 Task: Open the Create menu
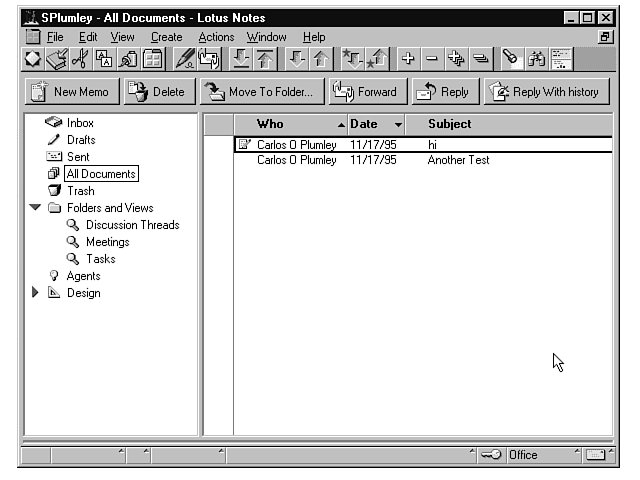pyautogui.click(x=167, y=37)
